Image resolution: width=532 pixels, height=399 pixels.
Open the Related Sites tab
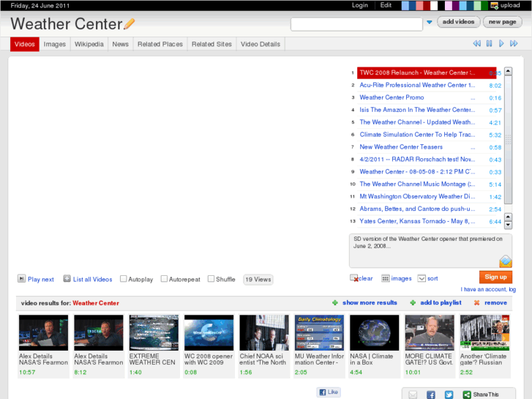211,44
